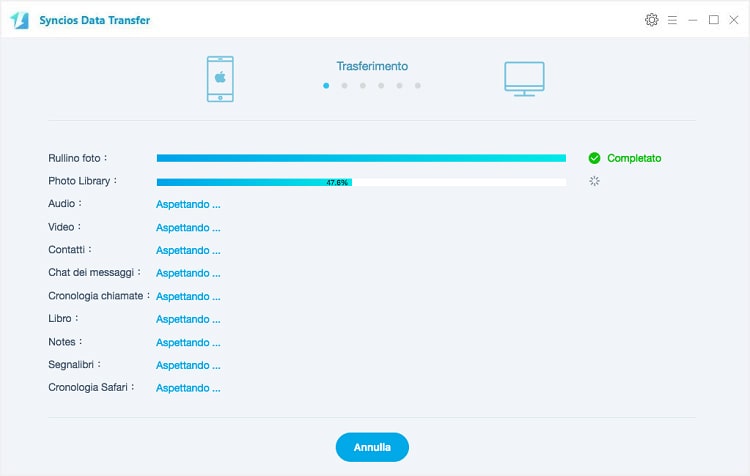Click Aspettando status next to Libro

click(188, 319)
